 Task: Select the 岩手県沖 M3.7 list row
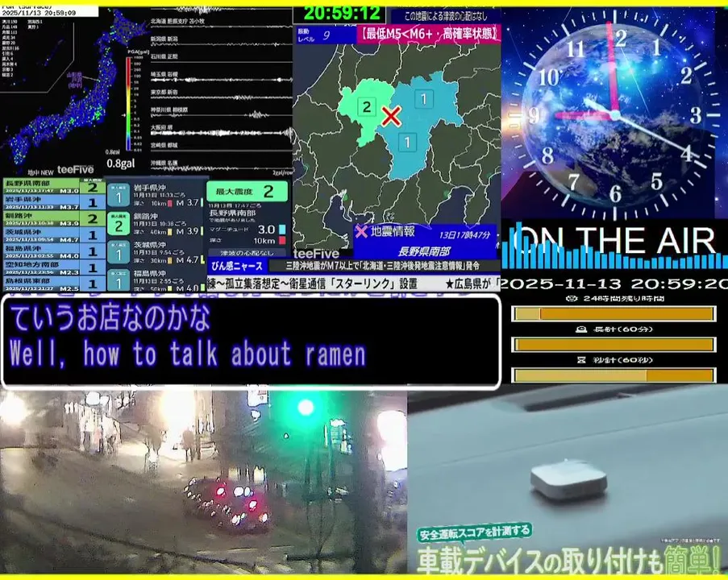point(54,203)
